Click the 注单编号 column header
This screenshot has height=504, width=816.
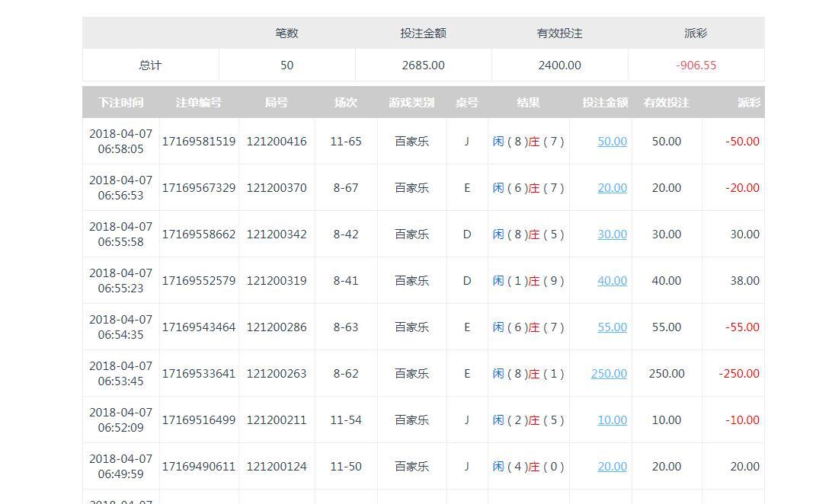tap(199, 103)
